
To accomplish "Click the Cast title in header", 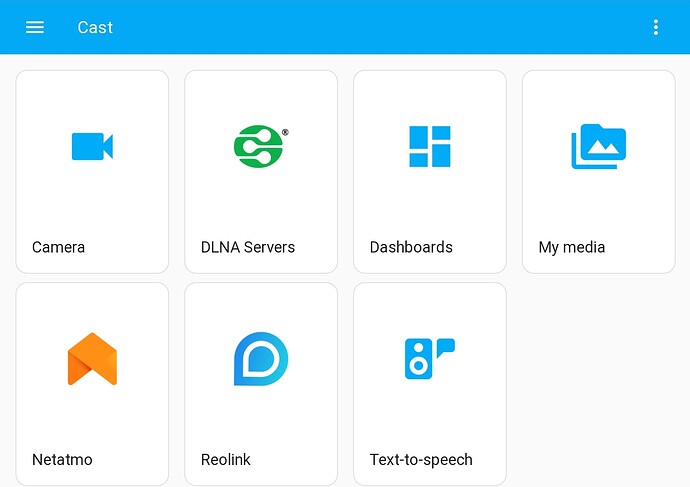I will click(x=95, y=27).
